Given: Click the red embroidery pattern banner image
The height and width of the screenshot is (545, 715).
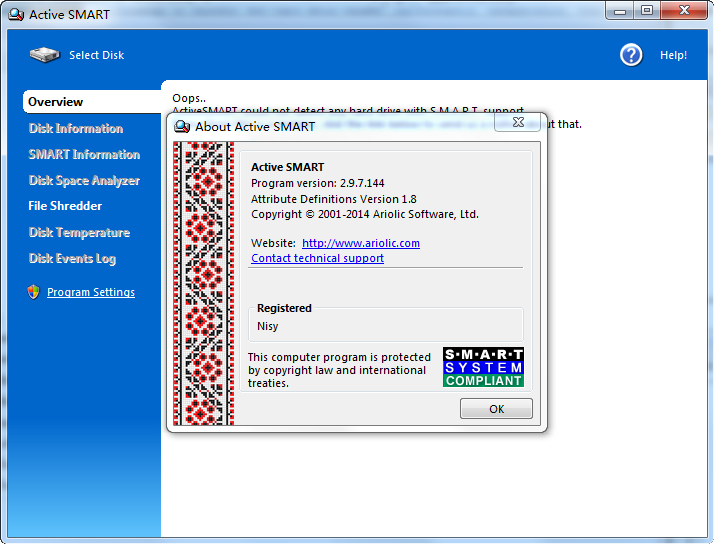Looking at the screenshot, I should [x=203, y=283].
